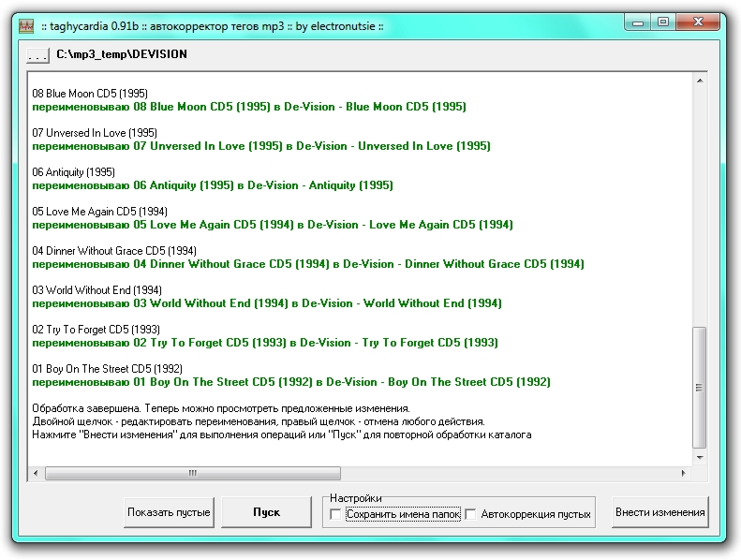The width and height of the screenshot is (741, 560).
Task: Close the taghycardia window
Action: 698,22
